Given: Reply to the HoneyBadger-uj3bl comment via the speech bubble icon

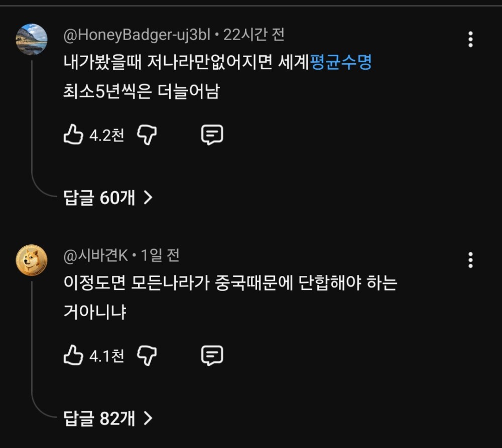Looking at the screenshot, I should tap(212, 135).
